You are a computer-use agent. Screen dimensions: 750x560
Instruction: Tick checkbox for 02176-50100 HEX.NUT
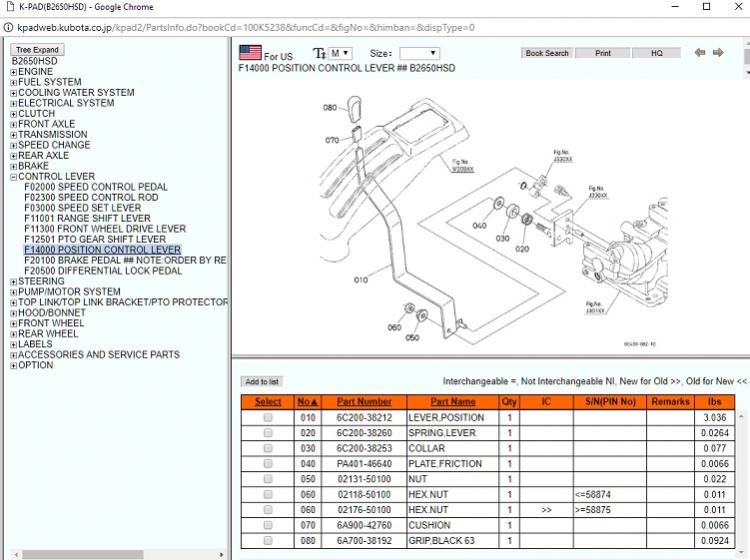(x=268, y=510)
